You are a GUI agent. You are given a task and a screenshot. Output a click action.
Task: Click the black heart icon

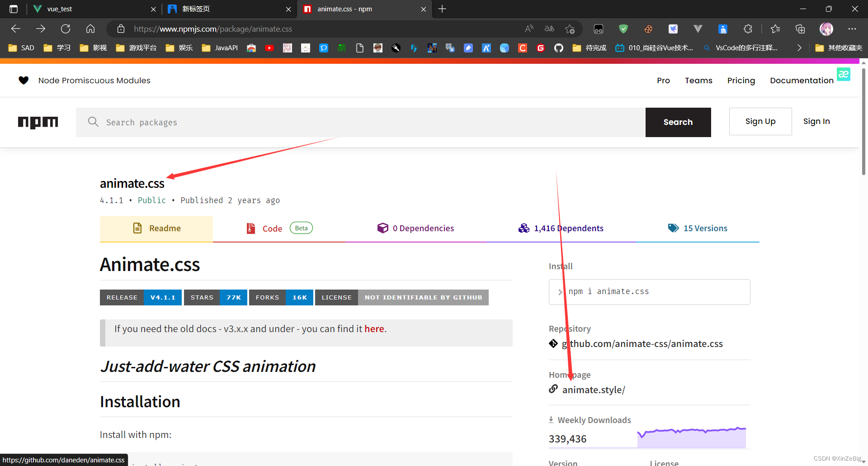(24, 80)
